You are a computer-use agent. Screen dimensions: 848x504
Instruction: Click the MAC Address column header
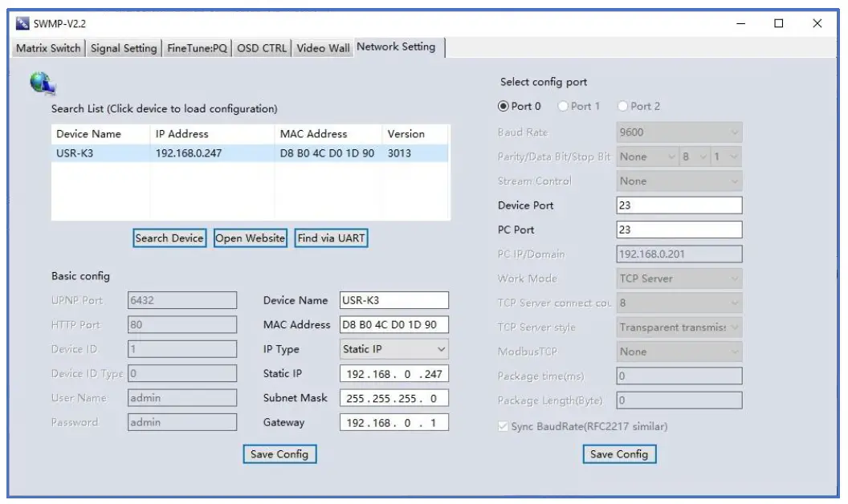click(x=328, y=133)
